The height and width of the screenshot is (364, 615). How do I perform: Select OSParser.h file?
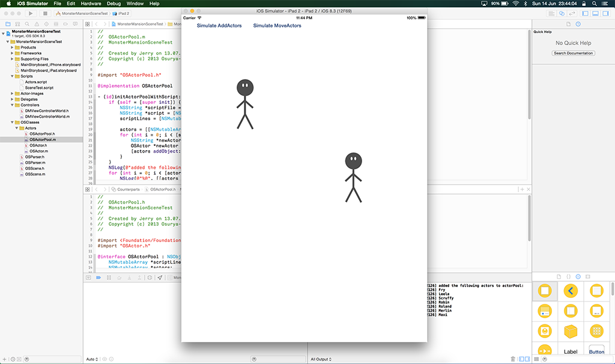coord(35,157)
